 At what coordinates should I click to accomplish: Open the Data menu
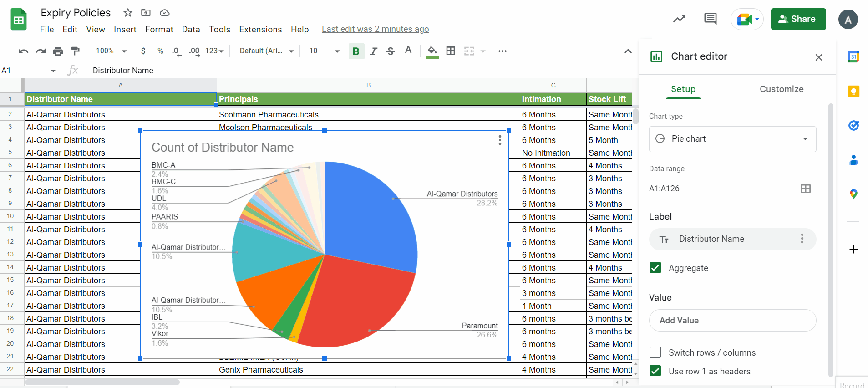tap(191, 29)
